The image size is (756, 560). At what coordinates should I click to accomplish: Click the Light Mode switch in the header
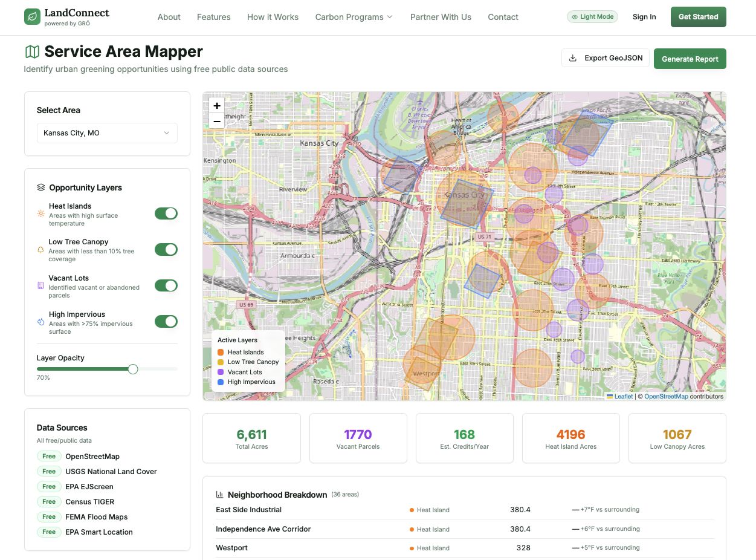click(592, 16)
